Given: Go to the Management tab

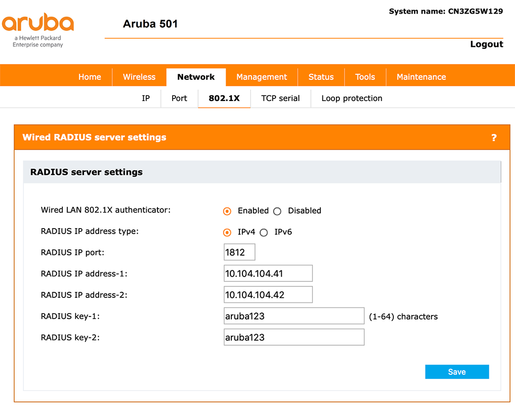Looking at the screenshot, I should coord(262,77).
